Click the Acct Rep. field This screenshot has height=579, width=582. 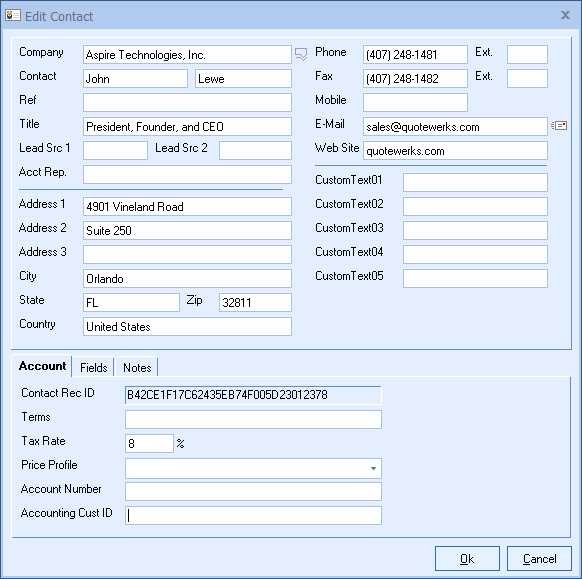[x=187, y=174]
